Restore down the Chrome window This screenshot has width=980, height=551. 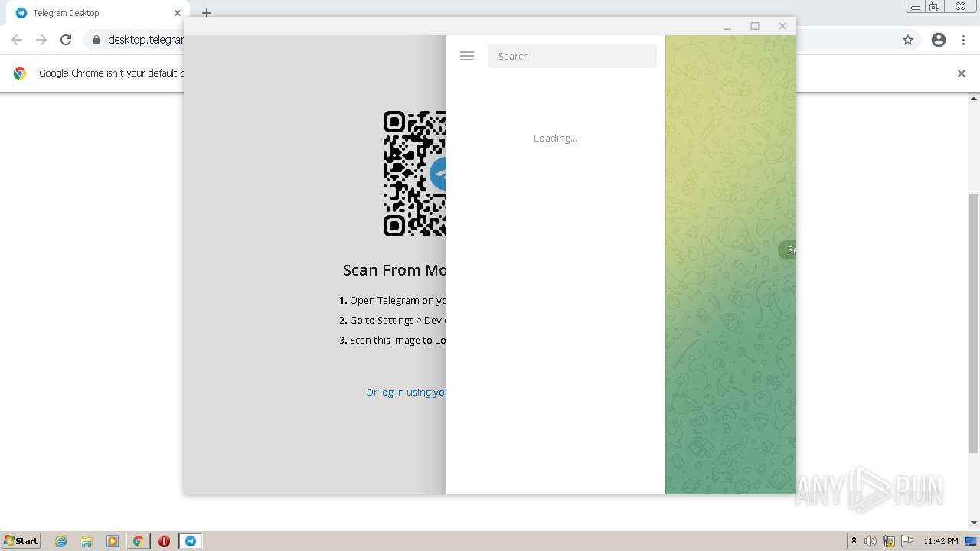pos(936,7)
